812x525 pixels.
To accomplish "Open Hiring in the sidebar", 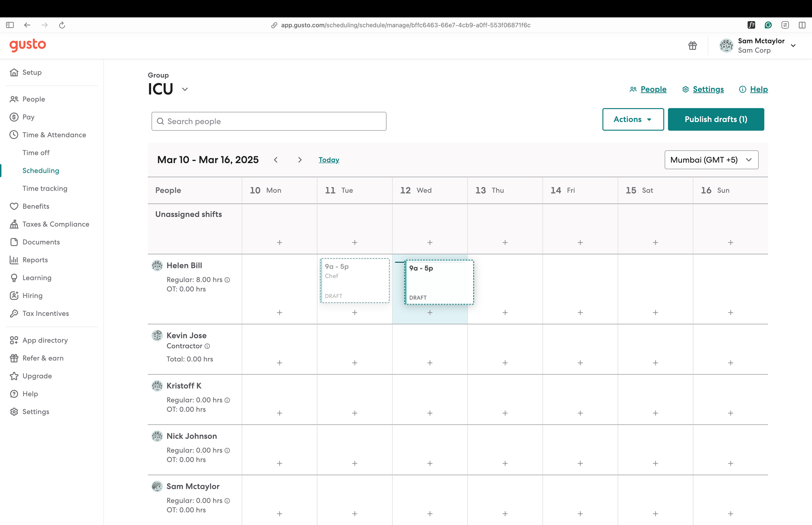I will tap(32, 296).
